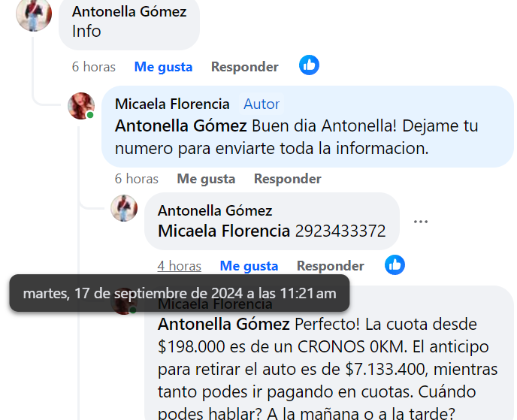Image resolution: width=517 pixels, height=420 pixels.
Task: Open Micaela Florencia's profile picture on Author reply
Action: click(x=81, y=106)
